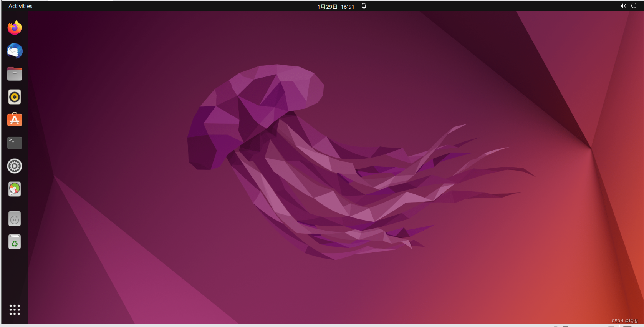Launch Rhythmbox music player

pyautogui.click(x=15, y=97)
